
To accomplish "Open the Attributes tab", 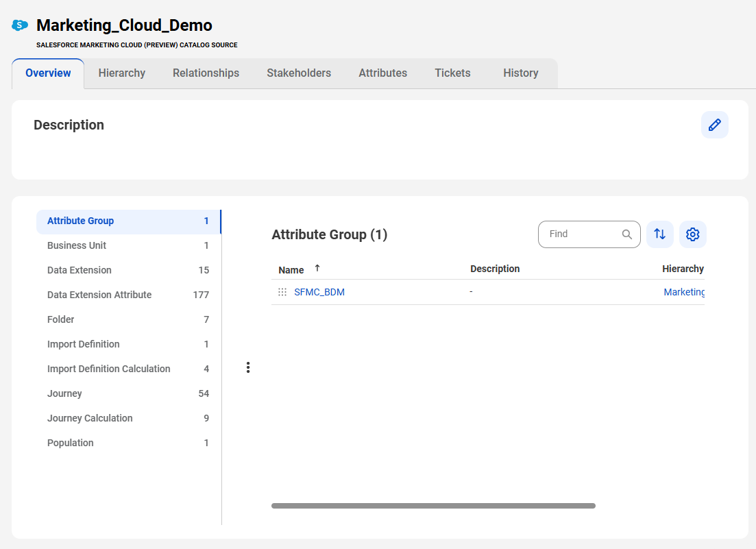I will [383, 73].
